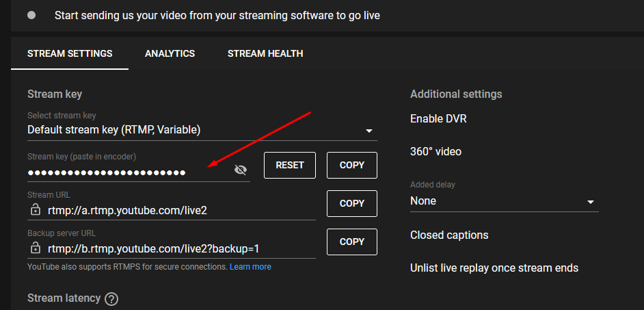Image resolution: width=644 pixels, height=310 pixels.
Task: Copy the Backup server URL
Action: point(352,242)
